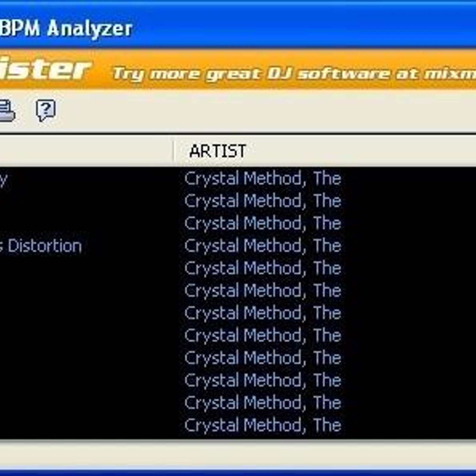Click artist cell in the Distortion row

(x=262, y=246)
